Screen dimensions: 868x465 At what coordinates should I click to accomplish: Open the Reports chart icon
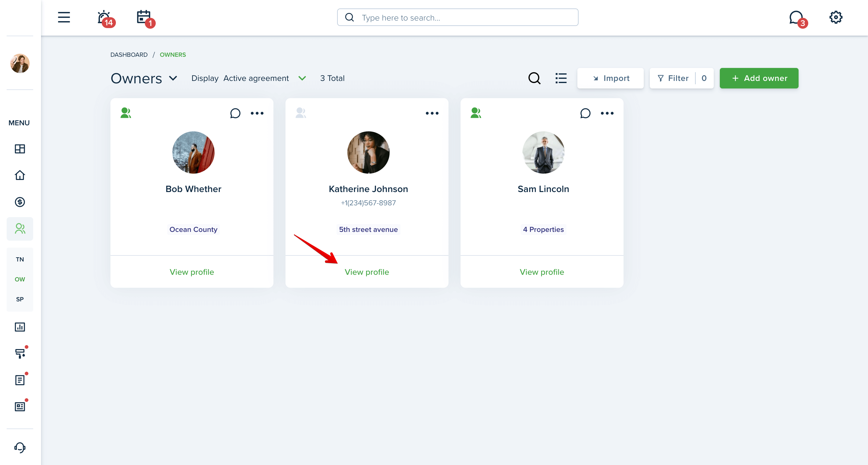pyautogui.click(x=20, y=327)
